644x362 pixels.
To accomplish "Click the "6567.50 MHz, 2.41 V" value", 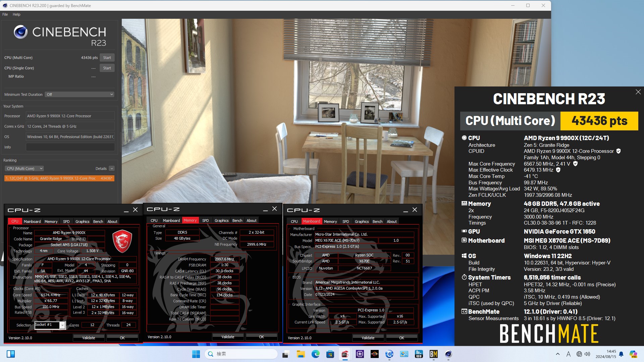I will click(547, 164).
